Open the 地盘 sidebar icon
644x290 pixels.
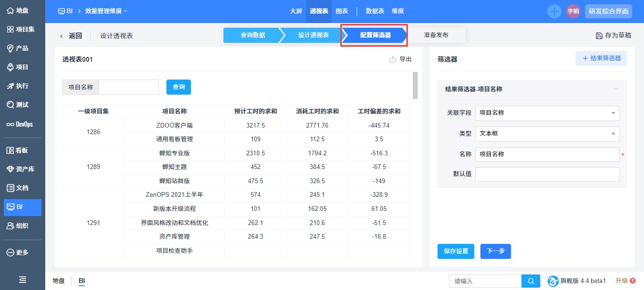17,10
